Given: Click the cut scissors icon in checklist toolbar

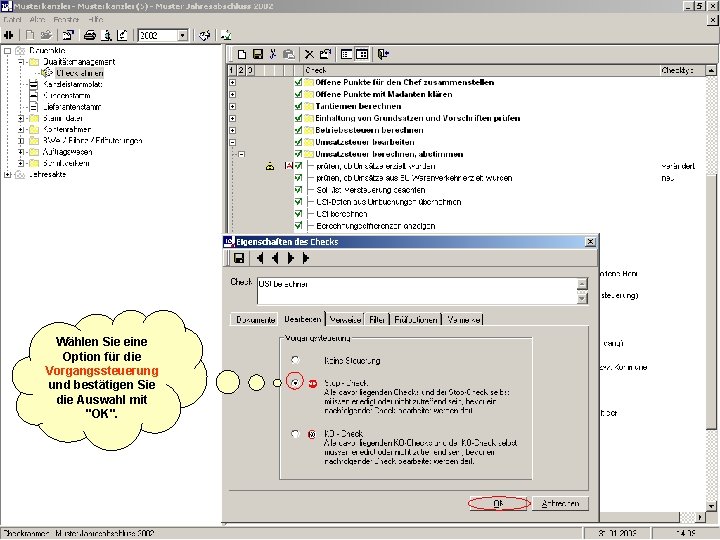Looking at the screenshot, I should click(x=273, y=54).
